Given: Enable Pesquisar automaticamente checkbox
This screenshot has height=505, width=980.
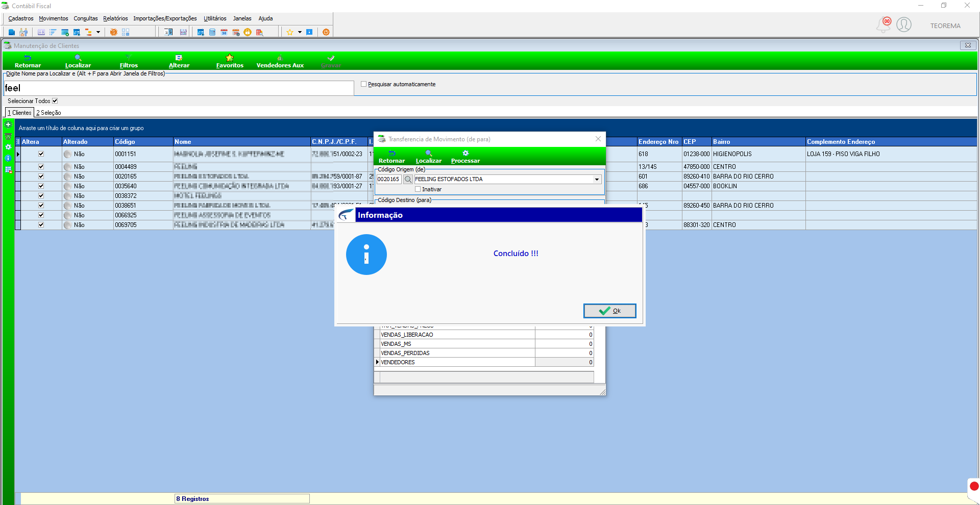Looking at the screenshot, I should pos(364,84).
